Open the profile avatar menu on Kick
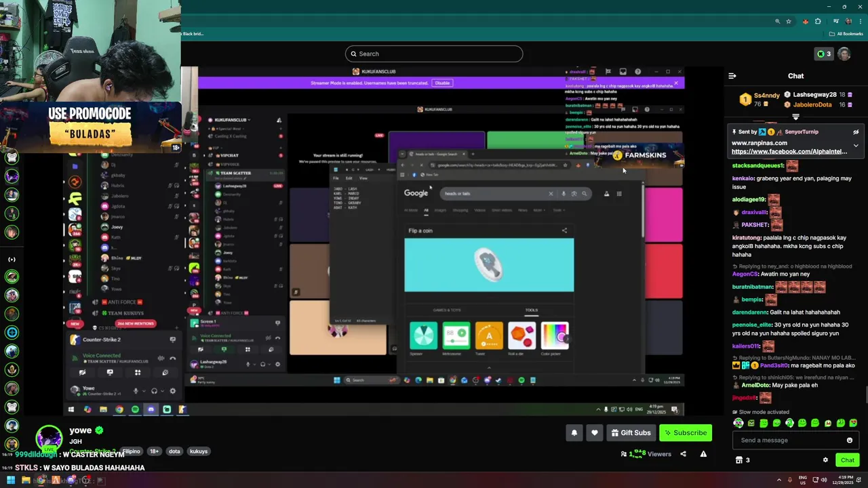 844,54
